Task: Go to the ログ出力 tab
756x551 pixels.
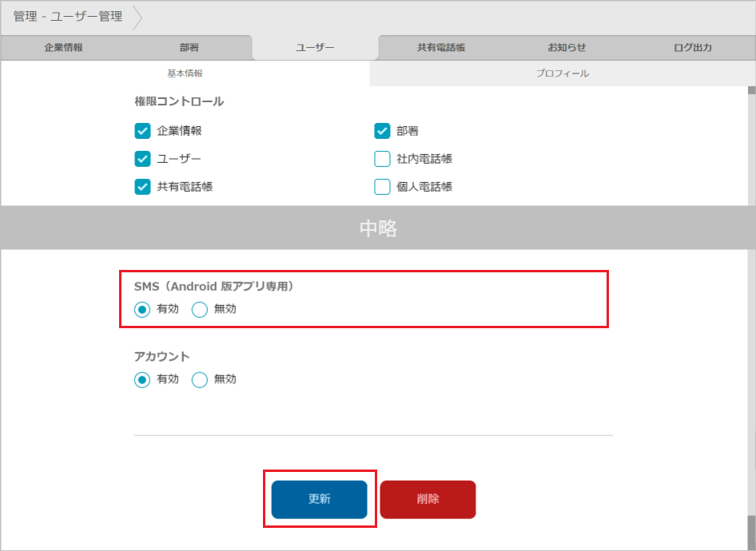Action: click(x=692, y=48)
